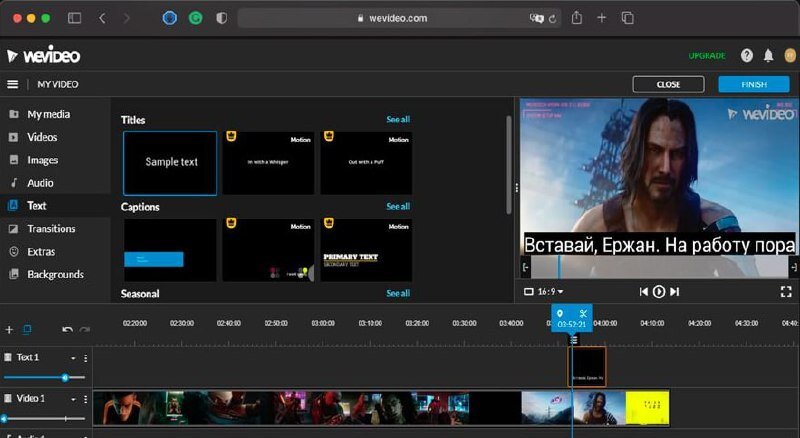Expand the Video 1 track dropdown arrow
The height and width of the screenshot is (438, 800).
73,399
